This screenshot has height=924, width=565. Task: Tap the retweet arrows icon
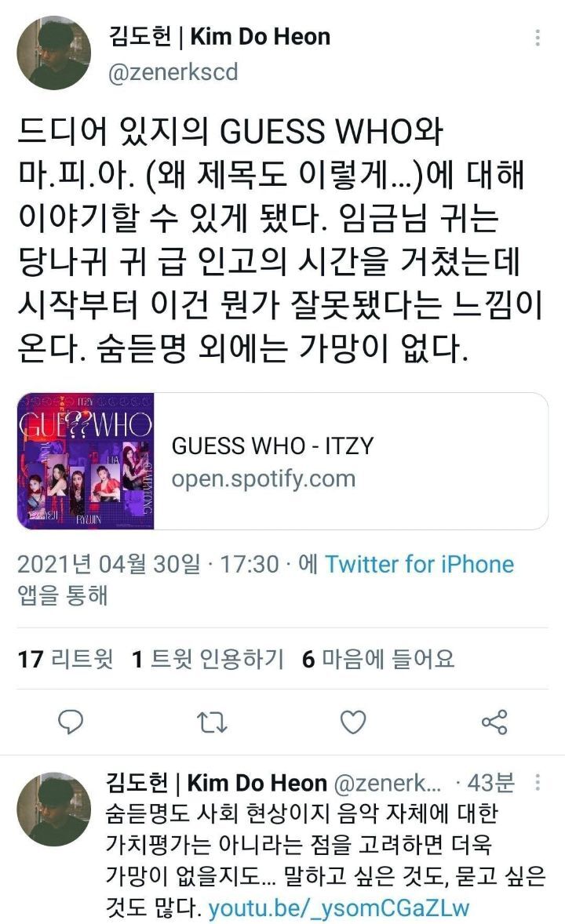(x=212, y=722)
